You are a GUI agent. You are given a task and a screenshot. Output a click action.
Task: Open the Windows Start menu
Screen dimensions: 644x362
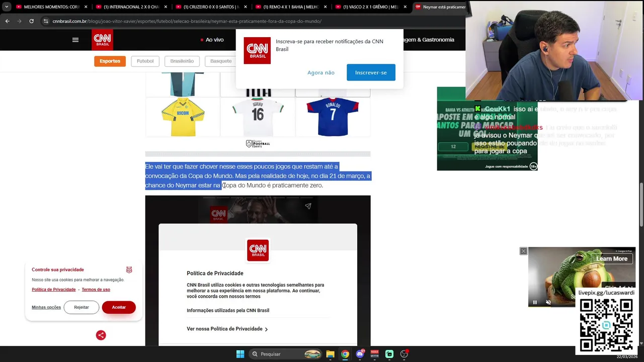(x=240, y=354)
